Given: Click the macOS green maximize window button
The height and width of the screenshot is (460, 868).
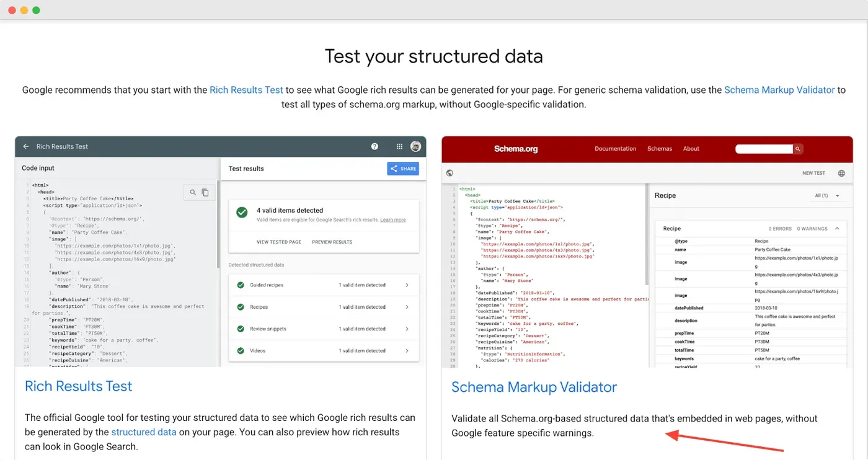Looking at the screenshot, I should [x=36, y=10].
